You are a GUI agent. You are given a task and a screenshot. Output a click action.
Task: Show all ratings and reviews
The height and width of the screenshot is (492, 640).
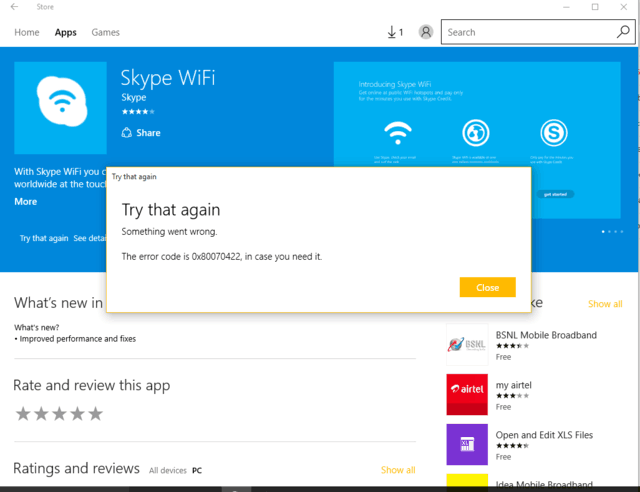(397, 470)
